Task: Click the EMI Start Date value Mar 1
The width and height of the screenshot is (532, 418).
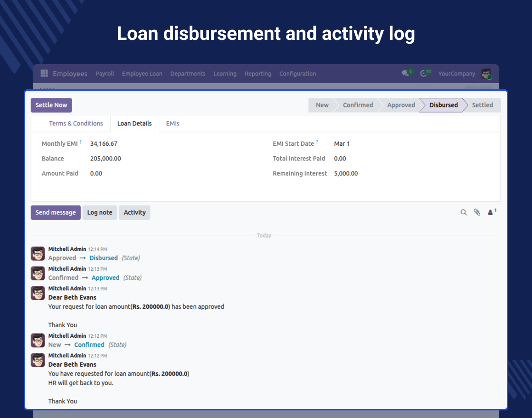Action: coord(342,144)
